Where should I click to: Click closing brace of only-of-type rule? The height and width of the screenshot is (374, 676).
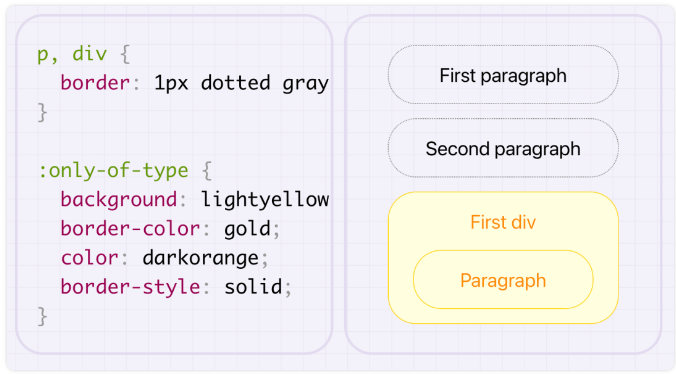(42, 316)
